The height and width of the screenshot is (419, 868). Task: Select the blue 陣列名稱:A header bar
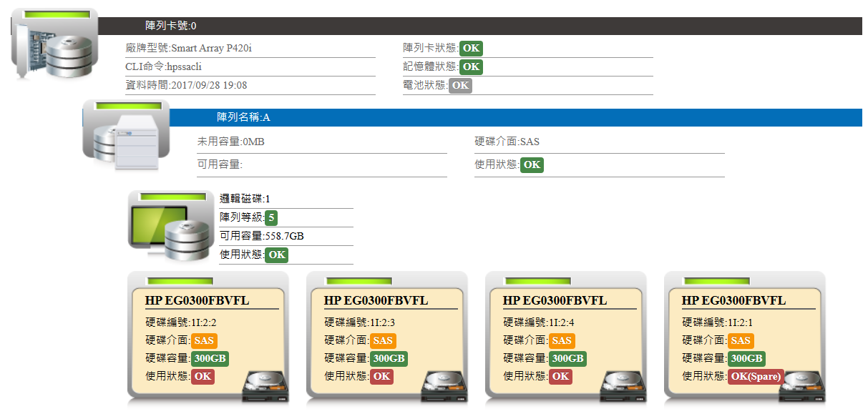[x=515, y=117]
